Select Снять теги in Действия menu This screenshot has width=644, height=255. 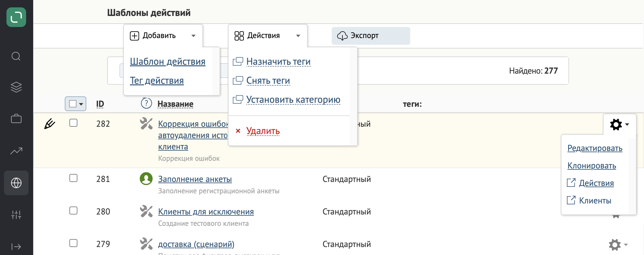coord(268,80)
